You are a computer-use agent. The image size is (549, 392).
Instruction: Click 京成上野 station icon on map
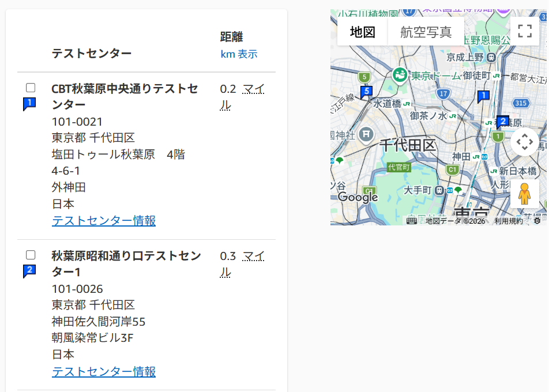click(491, 58)
